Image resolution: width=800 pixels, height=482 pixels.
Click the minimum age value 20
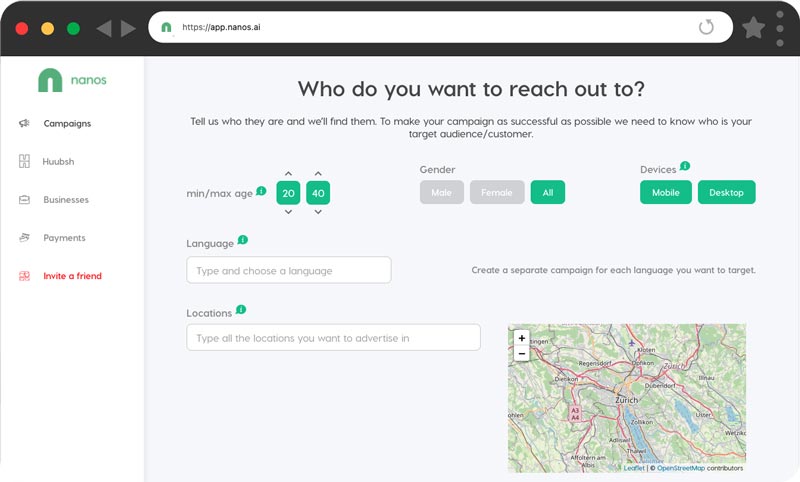pos(288,193)
